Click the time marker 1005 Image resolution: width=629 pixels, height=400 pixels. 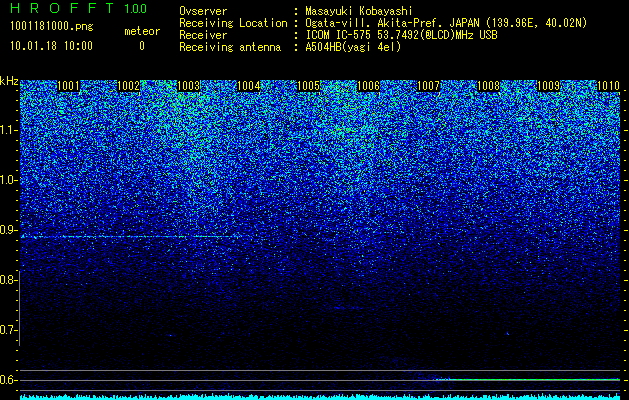308,86
